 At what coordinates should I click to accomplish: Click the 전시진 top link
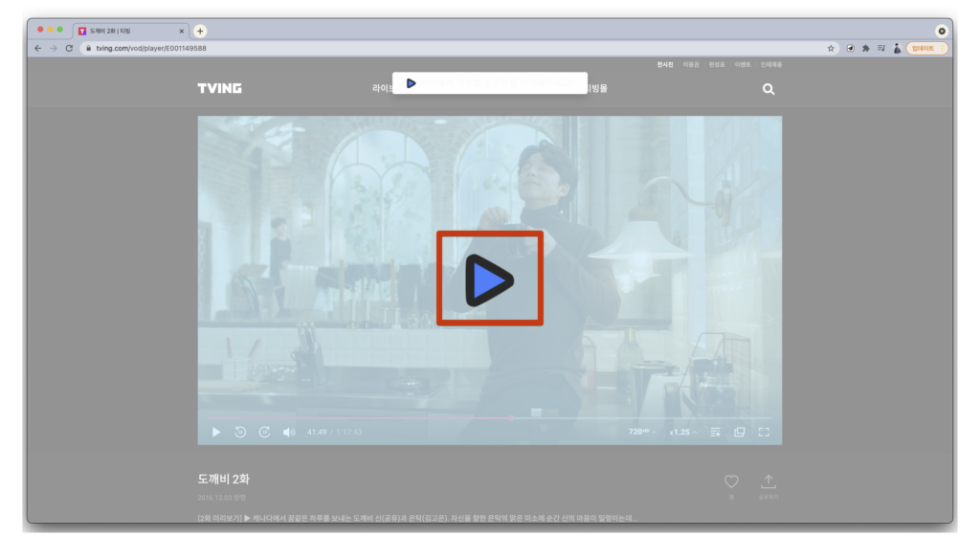[665, 64]
